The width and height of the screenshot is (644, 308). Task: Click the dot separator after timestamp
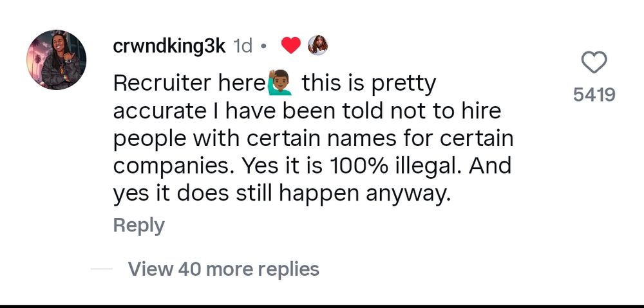pos(263,46)
